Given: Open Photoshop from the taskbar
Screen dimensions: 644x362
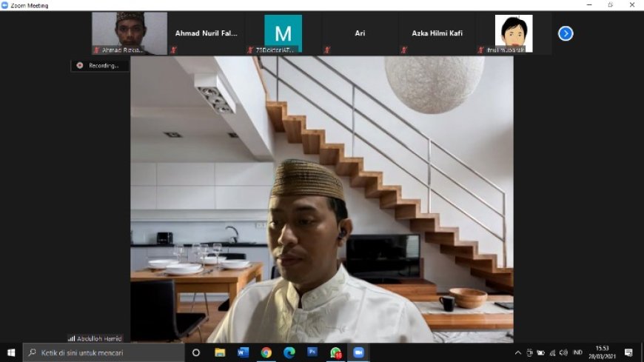Looking at the screenshot, I should [312, 352].
